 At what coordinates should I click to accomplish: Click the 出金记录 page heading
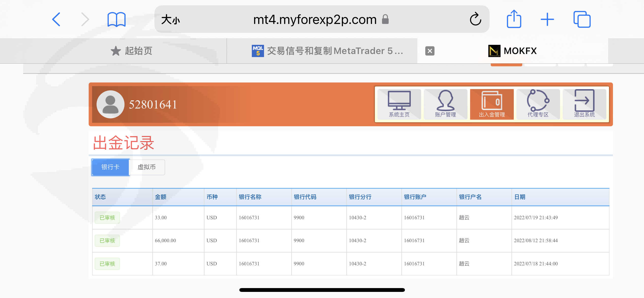pos(124,143)
